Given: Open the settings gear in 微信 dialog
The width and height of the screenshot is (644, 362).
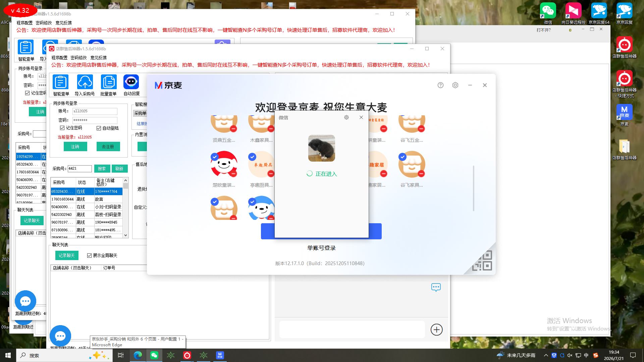Looking at the screenshot, I should [x=346, y=117].
